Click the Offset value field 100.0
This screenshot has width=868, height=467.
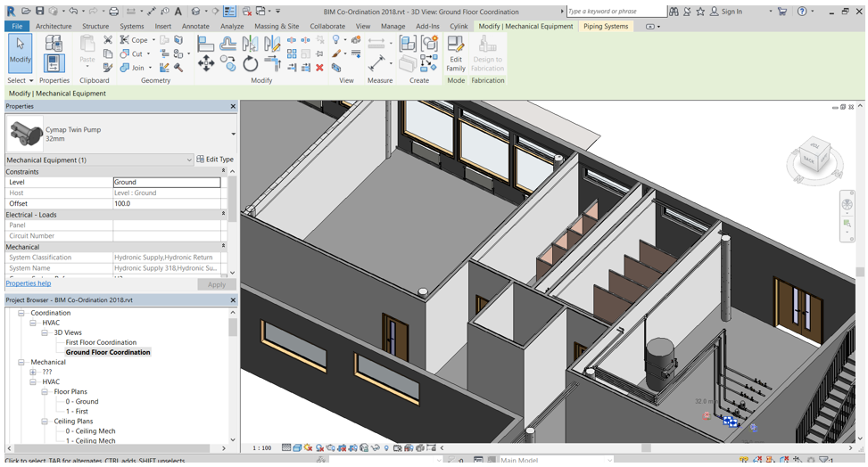click(167, 203)
